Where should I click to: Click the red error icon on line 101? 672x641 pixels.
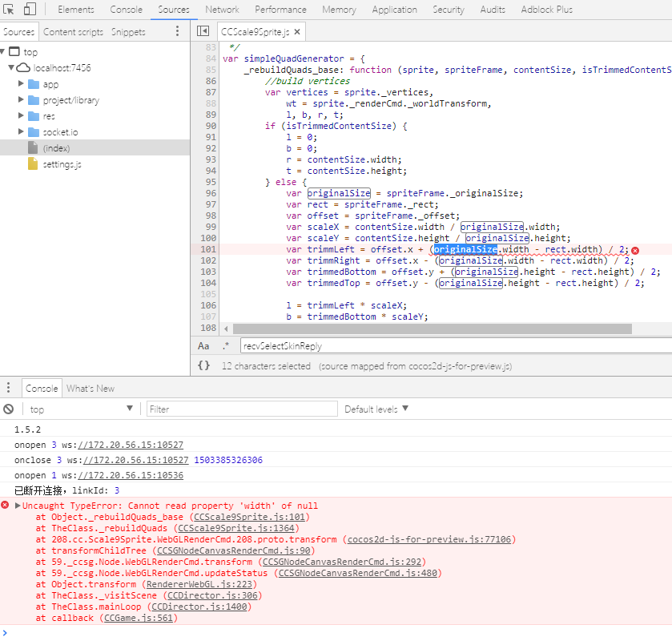(x=635, y=250)
